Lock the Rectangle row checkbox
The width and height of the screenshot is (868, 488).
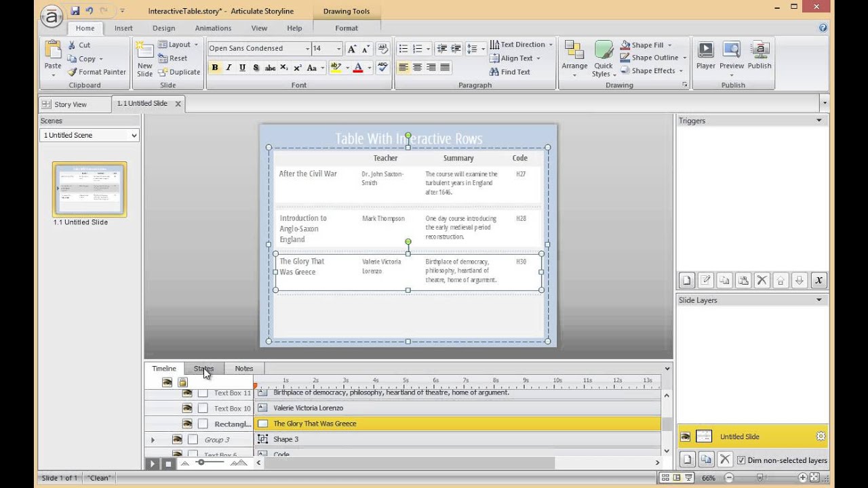click(x=203, y=424)
